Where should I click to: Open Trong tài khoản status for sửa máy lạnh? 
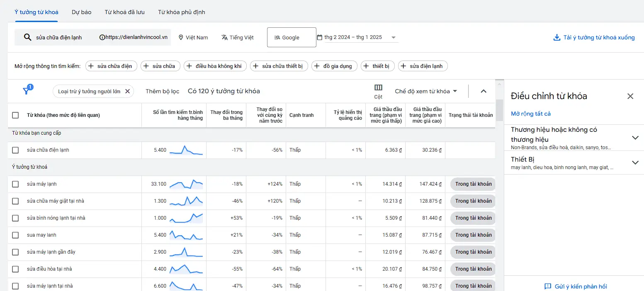point(473,184)
